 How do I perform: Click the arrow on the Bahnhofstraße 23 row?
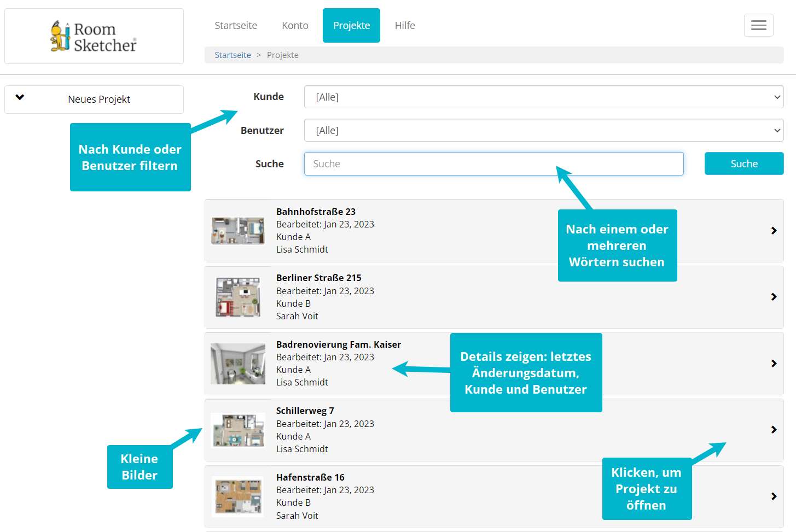point(774,231)
